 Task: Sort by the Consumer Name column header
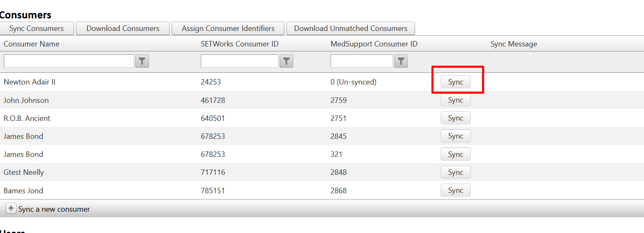click(31, 44)
